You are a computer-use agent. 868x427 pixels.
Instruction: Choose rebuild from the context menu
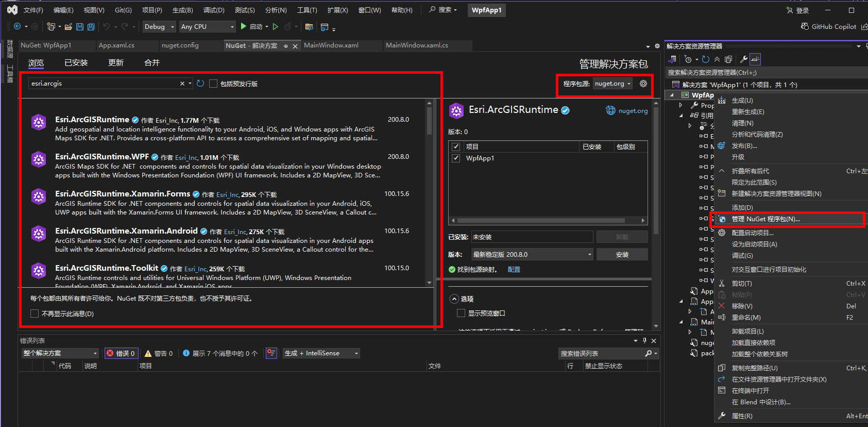click(748, 112)
